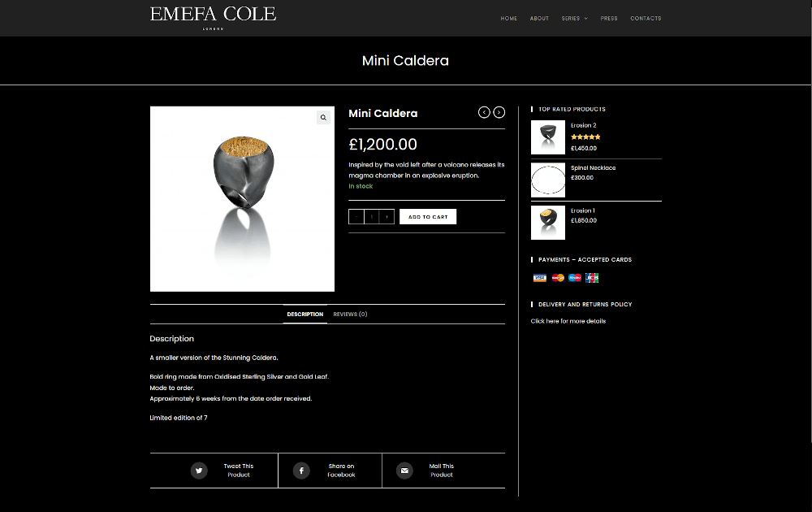Click the Erosion 1 product link
This screenshot has height=512, width=812.
tap(582, 211)
